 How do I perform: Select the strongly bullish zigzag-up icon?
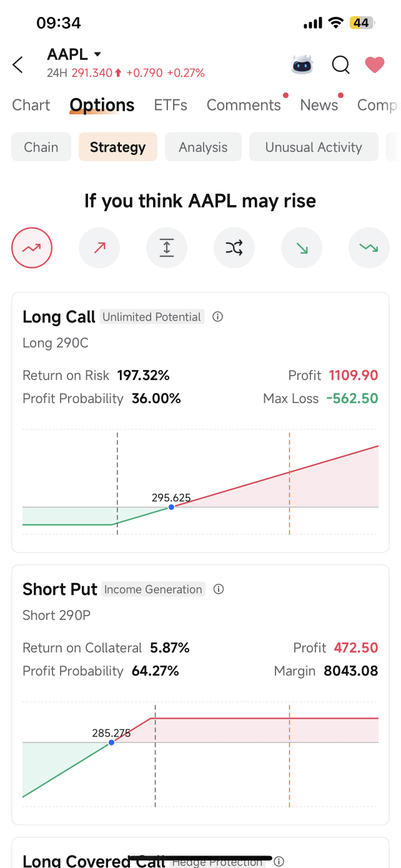(x=31, y=248)
